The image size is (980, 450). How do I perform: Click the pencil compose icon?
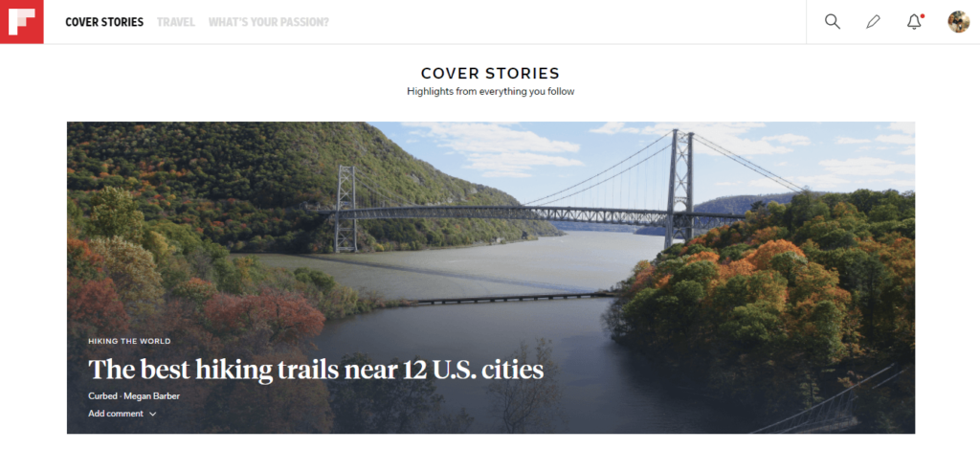click(x=873, y=22)
